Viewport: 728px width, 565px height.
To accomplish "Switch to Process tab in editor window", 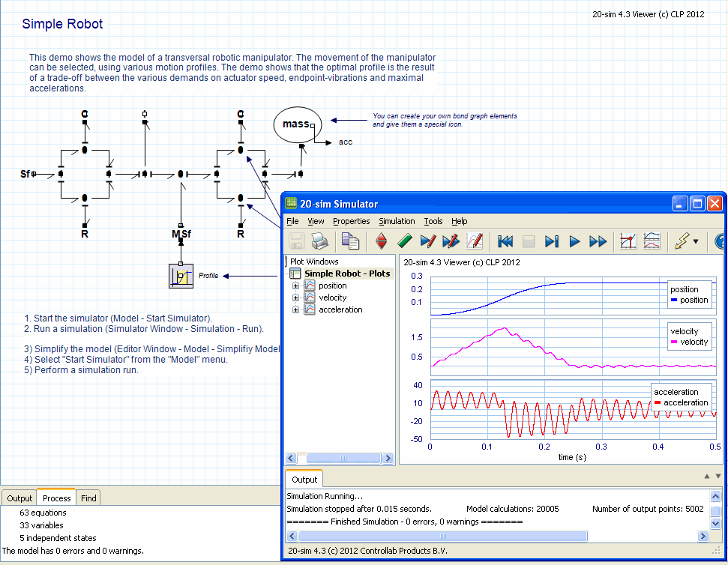I will point(57,498).
